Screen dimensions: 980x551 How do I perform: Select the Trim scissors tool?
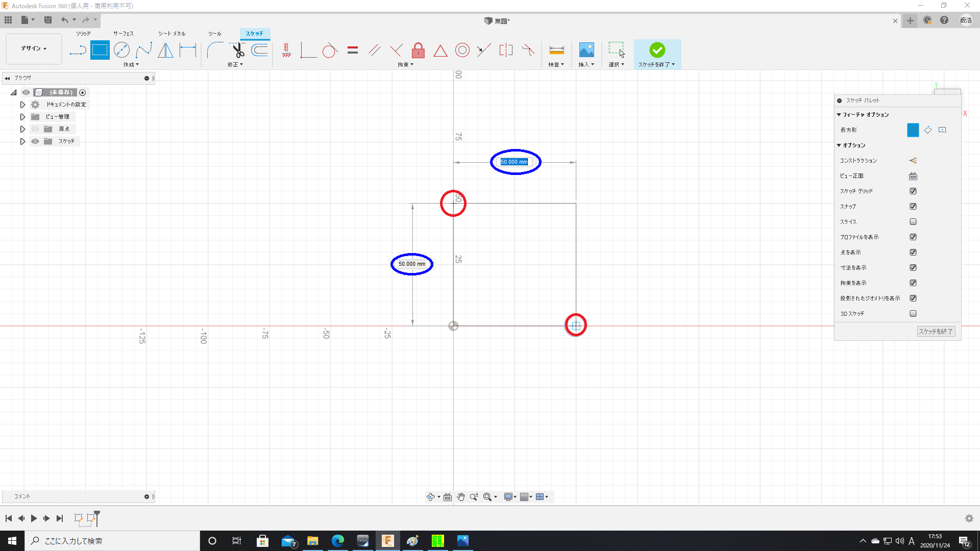238,50
